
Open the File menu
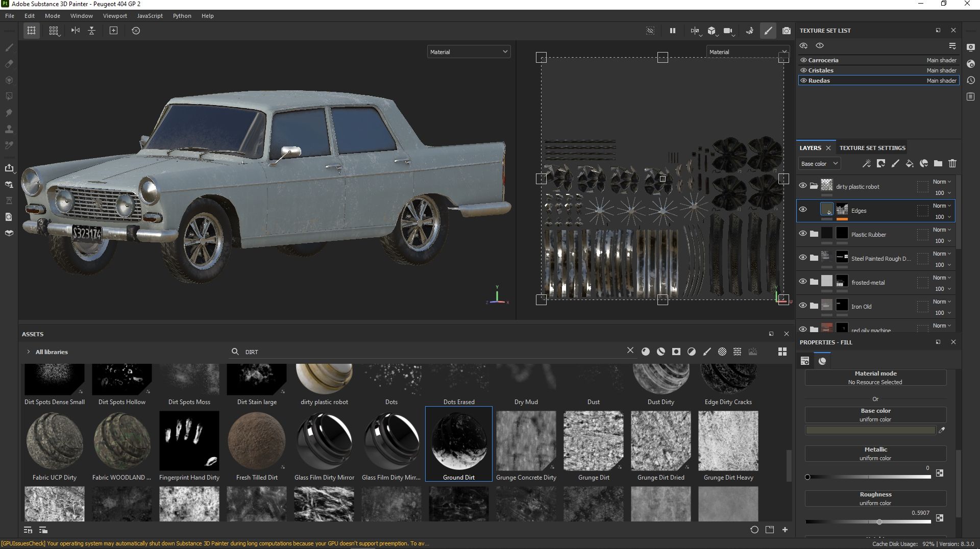[x=10, y=16]
